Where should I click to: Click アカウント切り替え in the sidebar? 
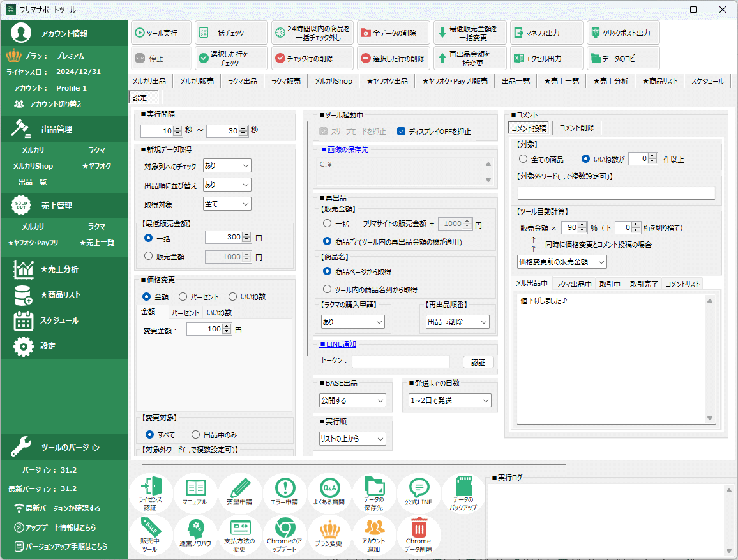click(49, 104)
